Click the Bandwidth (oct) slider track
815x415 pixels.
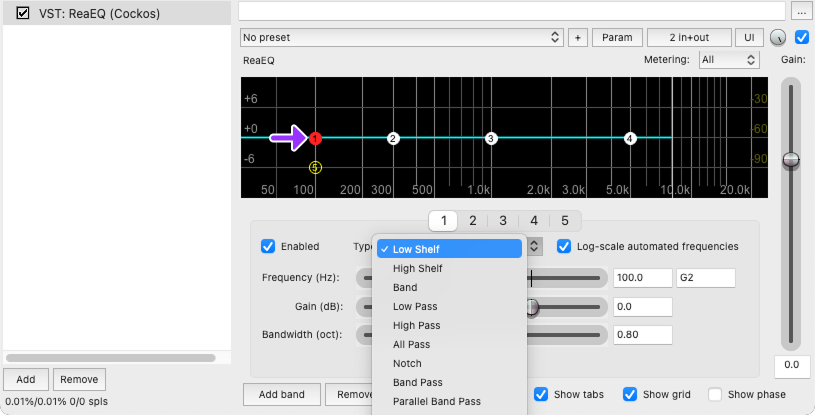(567, 335)
